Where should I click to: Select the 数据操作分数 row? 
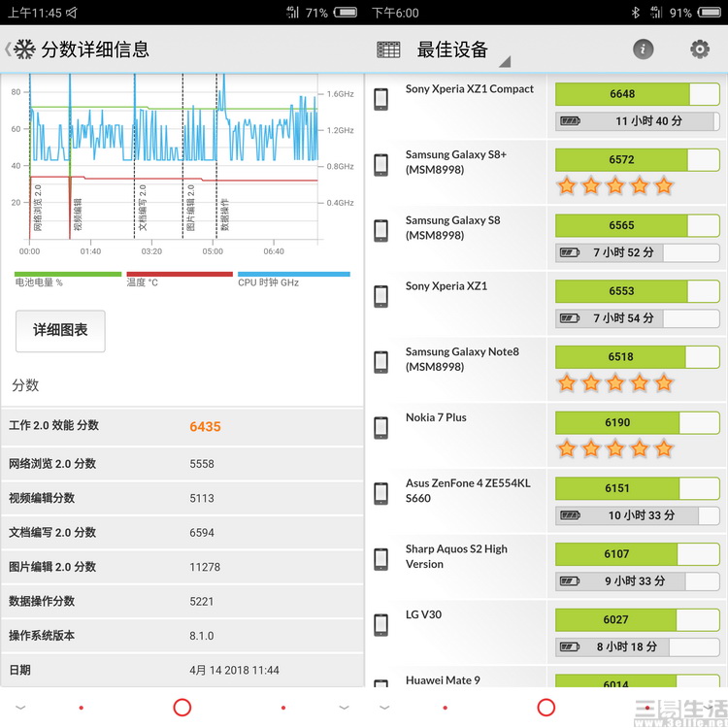182,601
